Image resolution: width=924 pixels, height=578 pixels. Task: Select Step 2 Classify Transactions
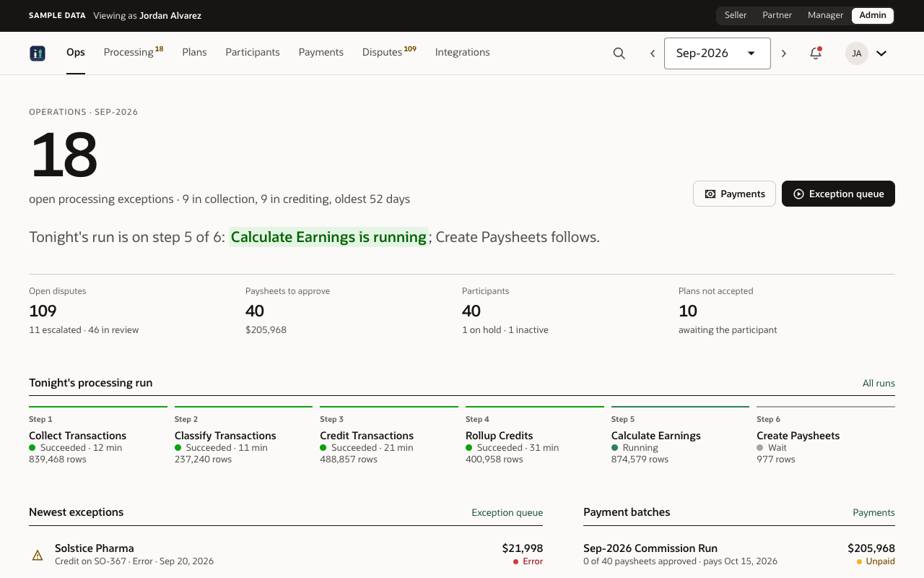(x=243, y=436)
